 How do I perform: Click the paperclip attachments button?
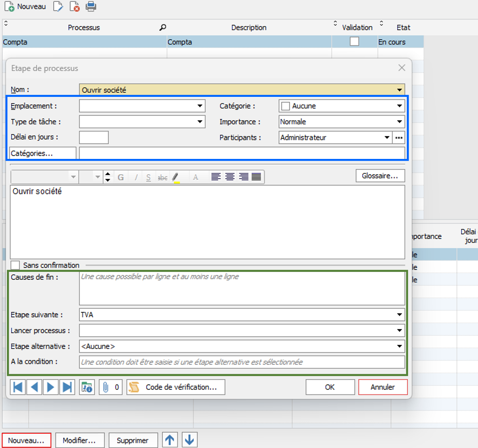(111, 387)
